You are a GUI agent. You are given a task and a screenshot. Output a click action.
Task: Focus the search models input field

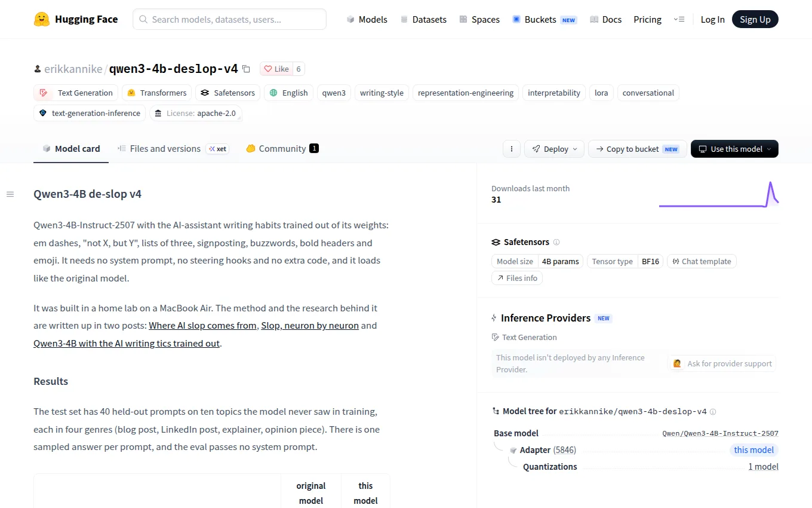point(229,19)
